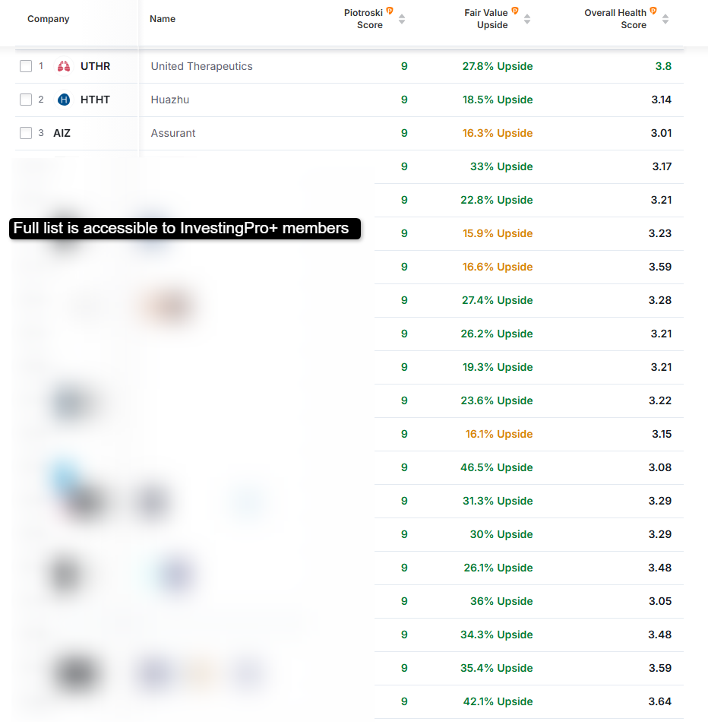
Task: Open the UTHR ticker link
Action: (95, 66)
